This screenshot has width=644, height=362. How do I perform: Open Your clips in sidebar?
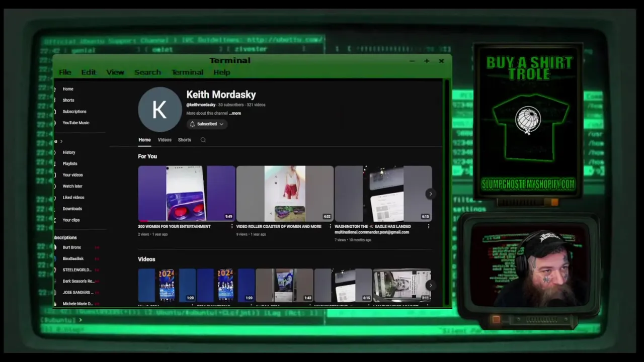pyautogui.click(x=71, y=220)
